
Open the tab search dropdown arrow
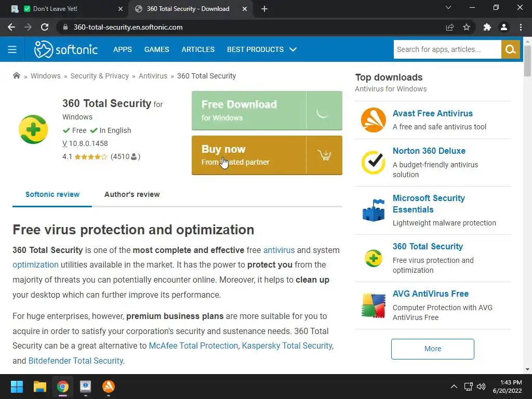coord(448,7)
